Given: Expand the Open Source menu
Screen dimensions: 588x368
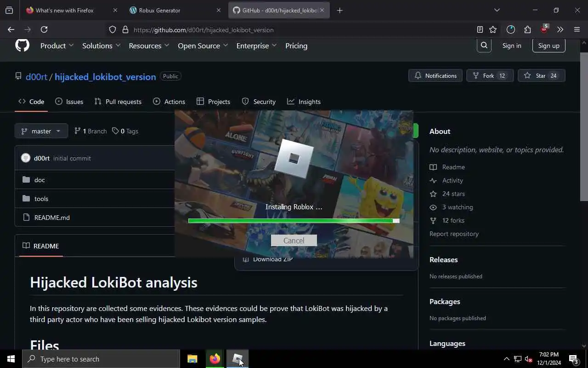Looking at the screenshot, I should (x=203, y=46).
